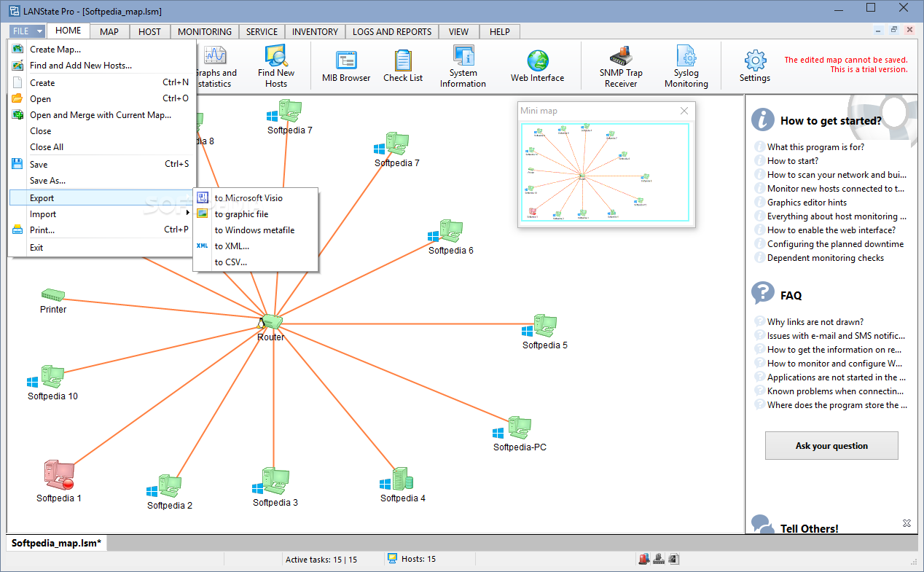
Task: Select export to graphic file
Action: pos(255,214)
